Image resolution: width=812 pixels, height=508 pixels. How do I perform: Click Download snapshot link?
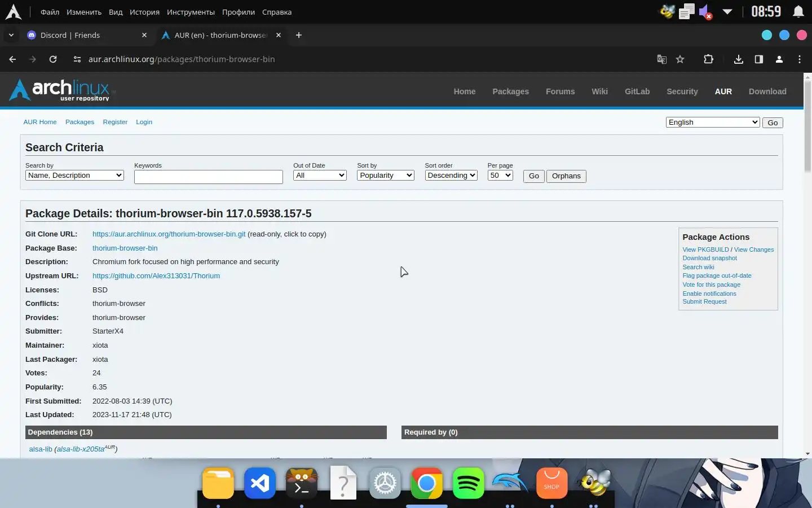(709, 258)
